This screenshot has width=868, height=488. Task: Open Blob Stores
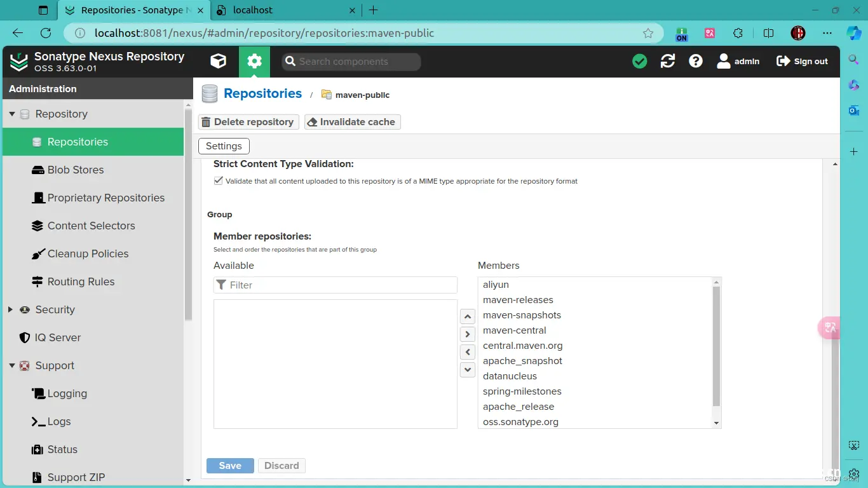(93, 170)
